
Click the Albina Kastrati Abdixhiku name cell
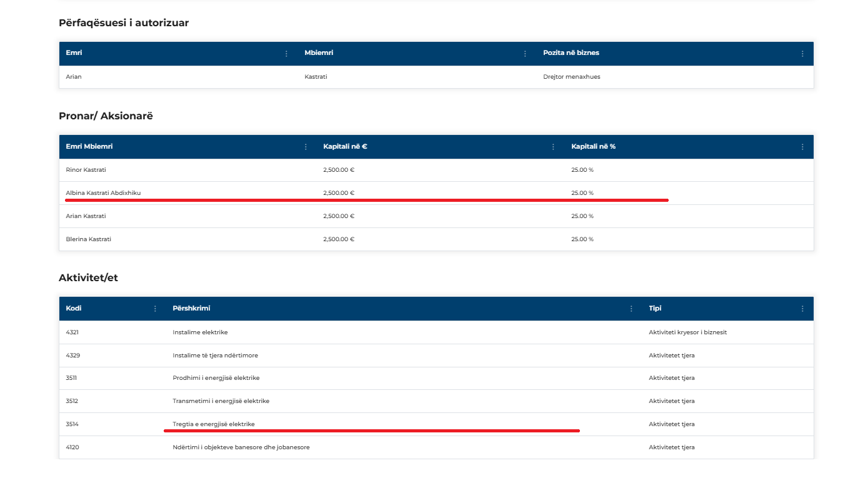(x=103, y=193)
